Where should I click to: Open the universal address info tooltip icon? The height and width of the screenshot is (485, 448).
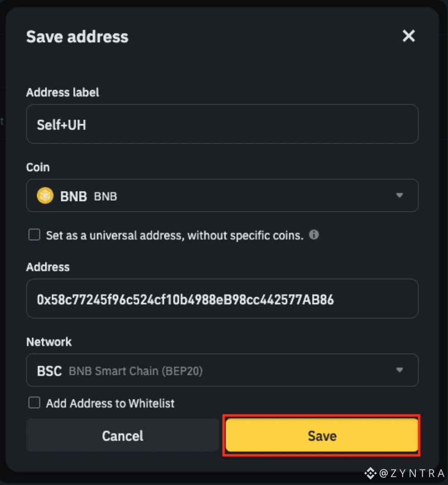point(314,235)
